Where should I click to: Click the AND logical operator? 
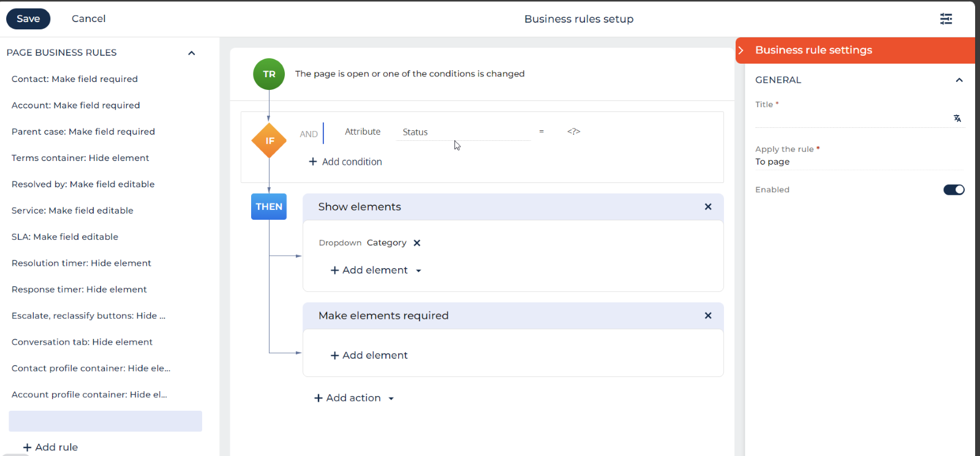(x=309, y=134)
